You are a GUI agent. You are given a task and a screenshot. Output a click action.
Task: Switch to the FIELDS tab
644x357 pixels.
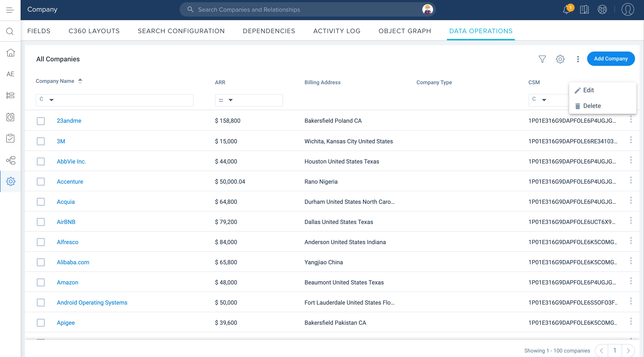point(39,31)
